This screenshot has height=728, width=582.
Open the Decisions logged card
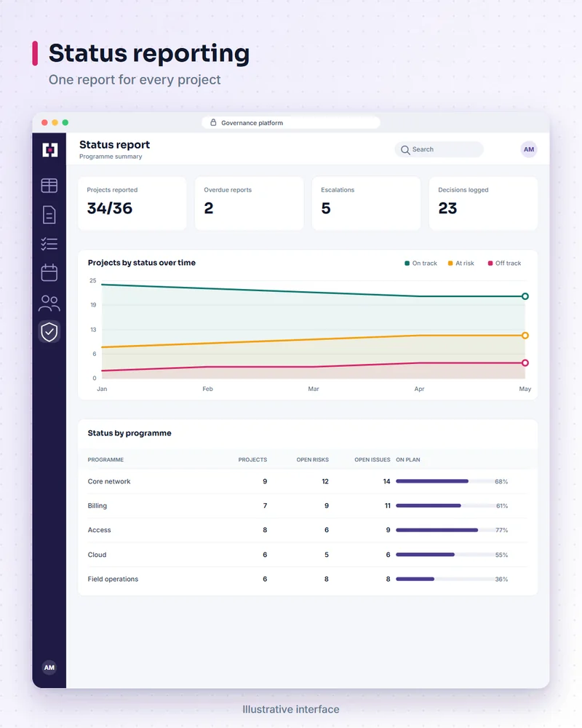[x=483, y=203]
